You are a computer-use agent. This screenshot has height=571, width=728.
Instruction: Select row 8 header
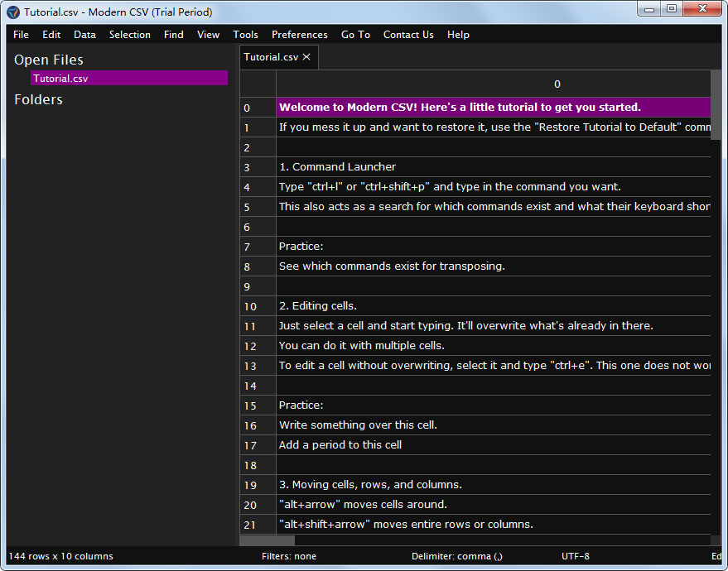[x=247, y=266]
